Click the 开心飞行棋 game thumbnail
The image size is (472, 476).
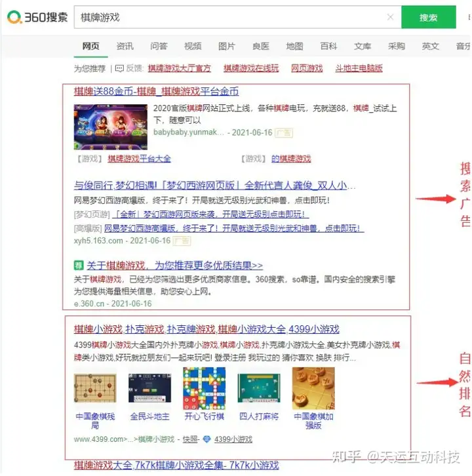click(205, 388)
